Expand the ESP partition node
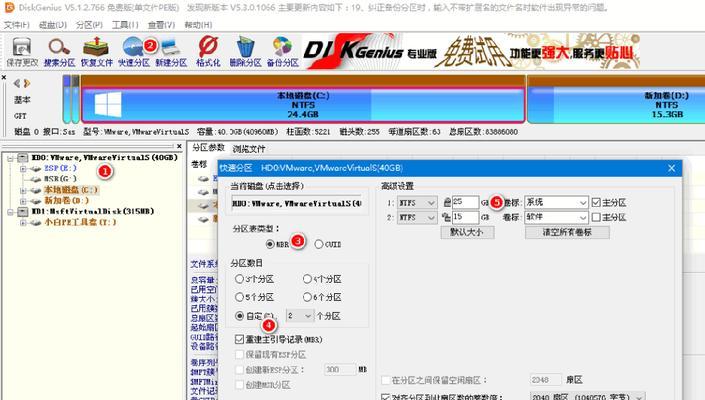 point(22,169)
